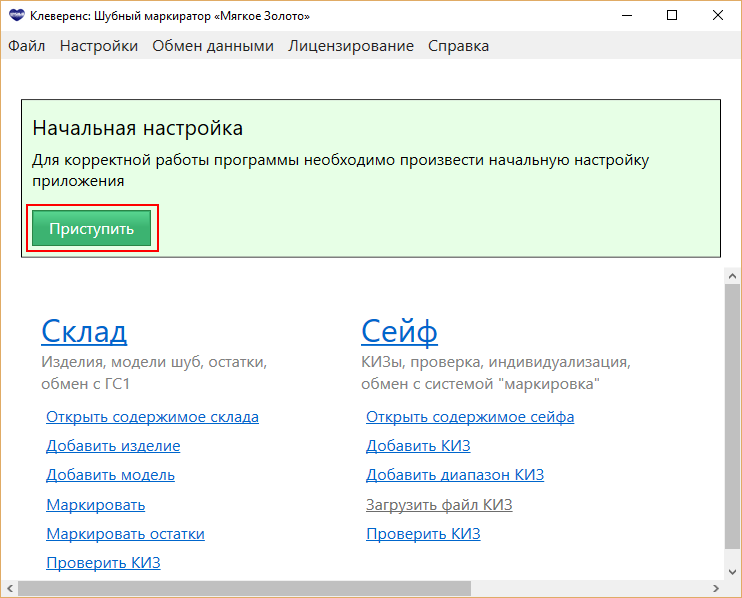Click Добавить изделие link
Viewport: 742px width, 598px height.
[x=113, y=446]
